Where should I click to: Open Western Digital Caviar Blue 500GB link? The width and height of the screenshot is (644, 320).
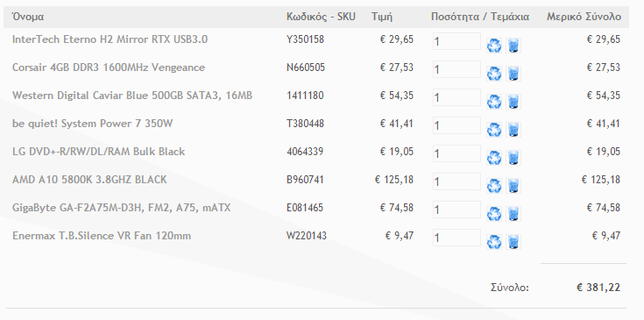(x=131, y=96)
